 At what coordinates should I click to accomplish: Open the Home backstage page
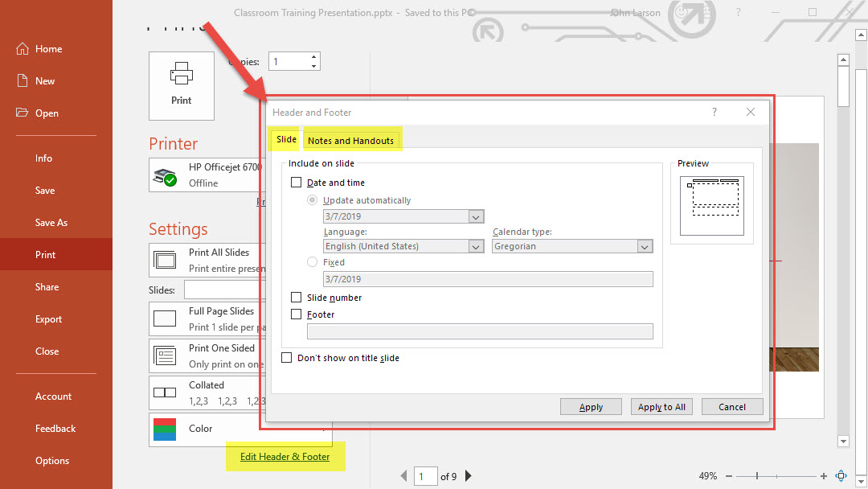48,49
